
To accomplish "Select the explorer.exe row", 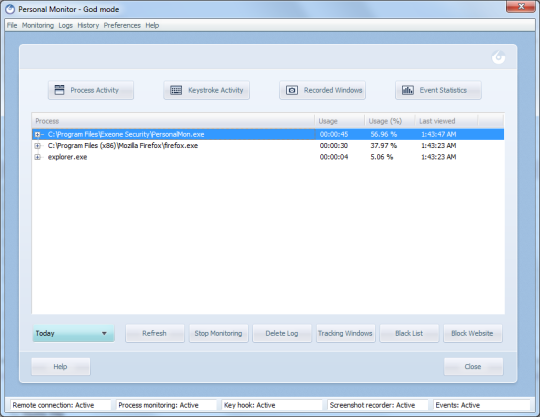I will (268, 157).
